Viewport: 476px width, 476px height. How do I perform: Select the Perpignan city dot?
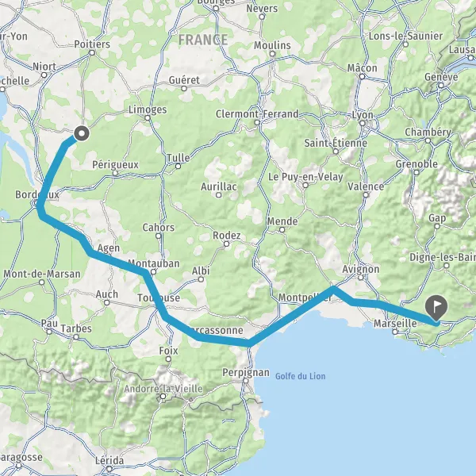[x=245, y=381]
